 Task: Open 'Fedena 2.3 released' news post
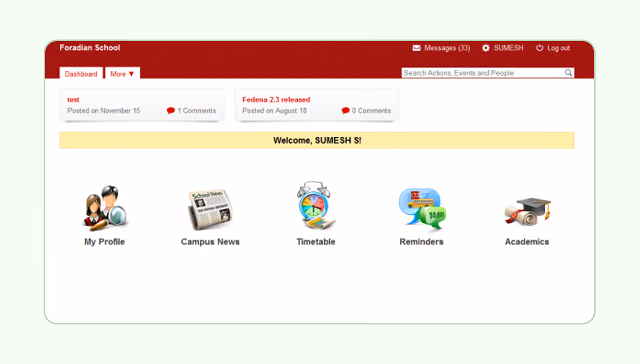[x=276, y=100]
